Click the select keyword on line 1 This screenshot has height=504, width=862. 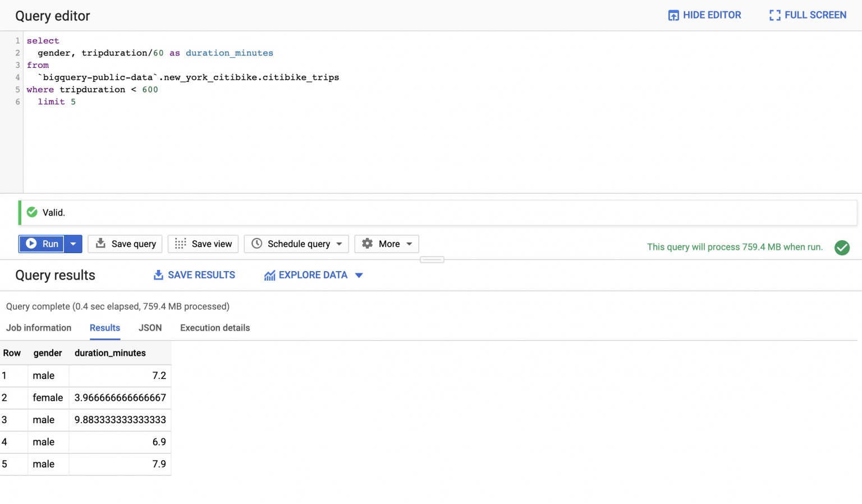point(43,40)
